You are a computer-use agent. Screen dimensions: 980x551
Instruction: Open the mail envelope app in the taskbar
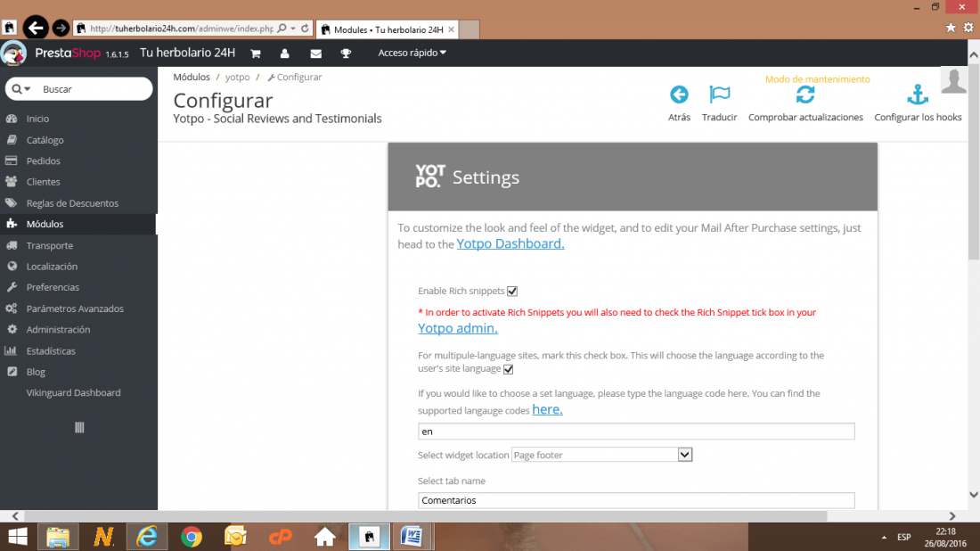pyautogui.click(x=235, y=537)
